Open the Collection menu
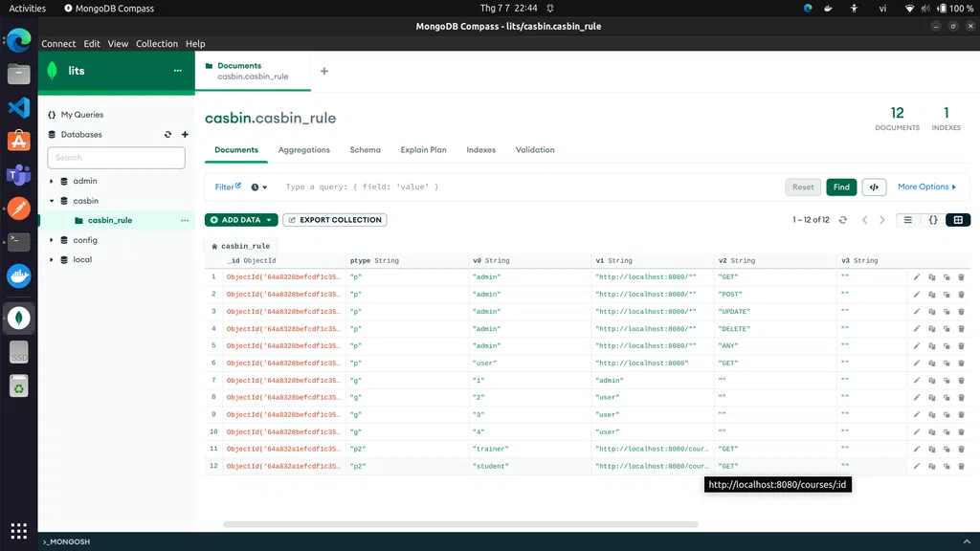The height and width of the screenshot is (551, 980). [x=157, y=44]
